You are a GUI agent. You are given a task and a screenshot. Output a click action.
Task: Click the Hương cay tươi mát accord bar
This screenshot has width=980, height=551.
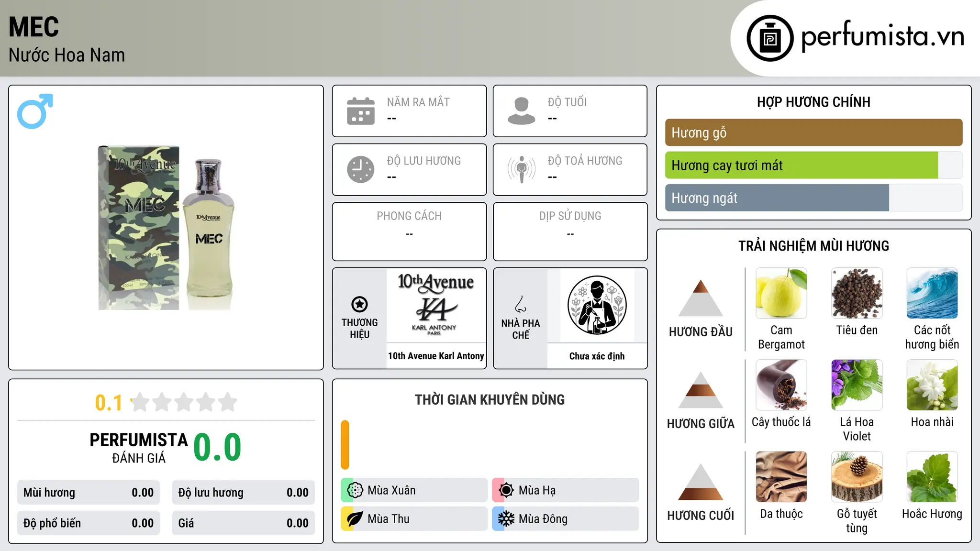(x=814, y=165)
